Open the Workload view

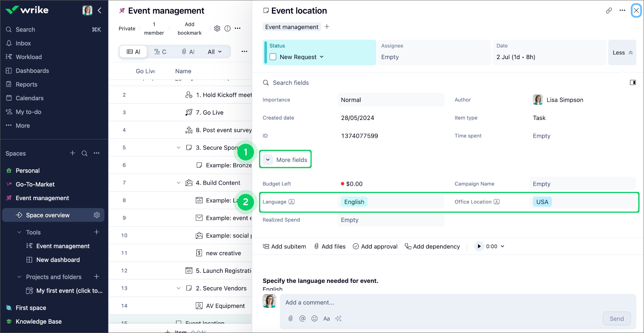28,57
